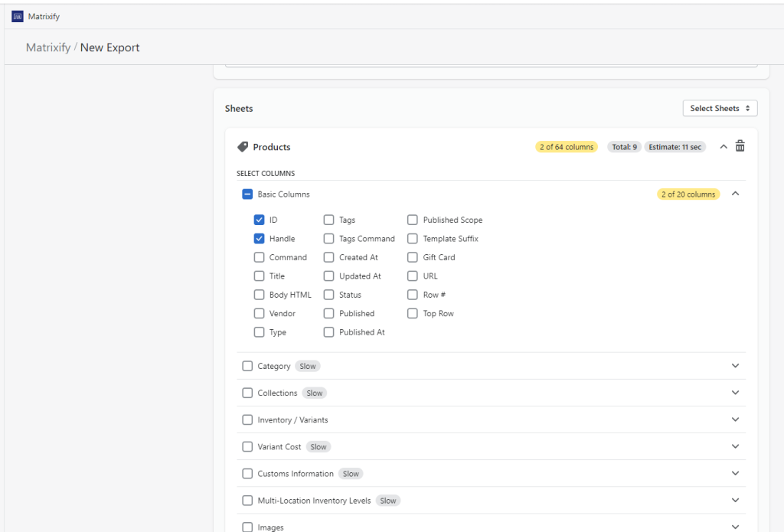Click the sort arrows icon on Select Sheets
The height and width of the screenshot is (532, 784).
tap(749, 107)
